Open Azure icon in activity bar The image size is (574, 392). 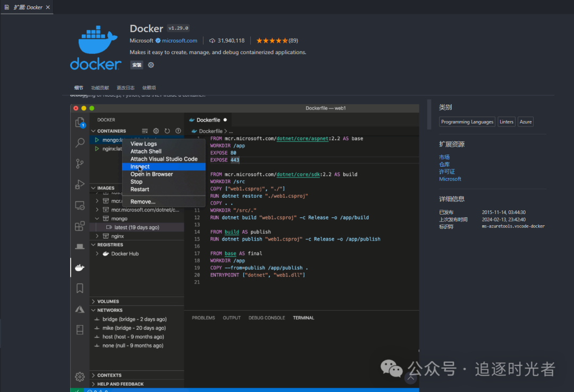coord(80,309)
